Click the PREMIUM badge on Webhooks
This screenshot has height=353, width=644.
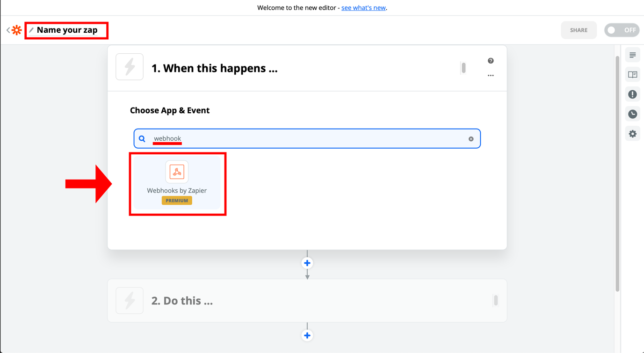coord(177,201)
